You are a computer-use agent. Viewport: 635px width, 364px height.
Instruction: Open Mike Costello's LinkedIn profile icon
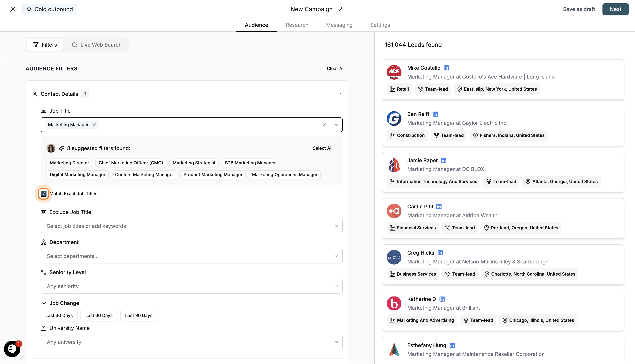pyautogui.click(x=446, y=68)
